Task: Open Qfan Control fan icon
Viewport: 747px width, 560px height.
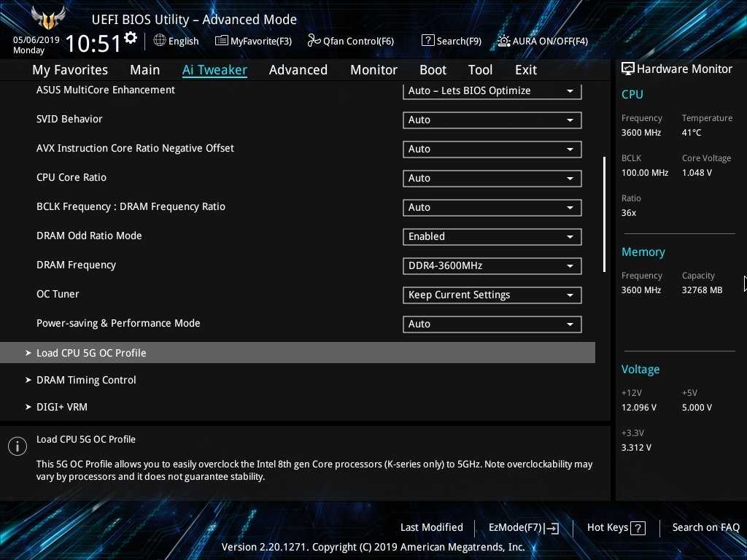Action: pos(314,41)
